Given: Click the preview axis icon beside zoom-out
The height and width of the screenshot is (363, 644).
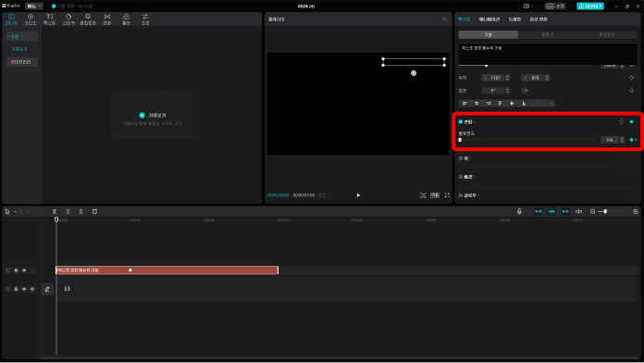Looking at the screenshot, I should click(x=578, y=211).
